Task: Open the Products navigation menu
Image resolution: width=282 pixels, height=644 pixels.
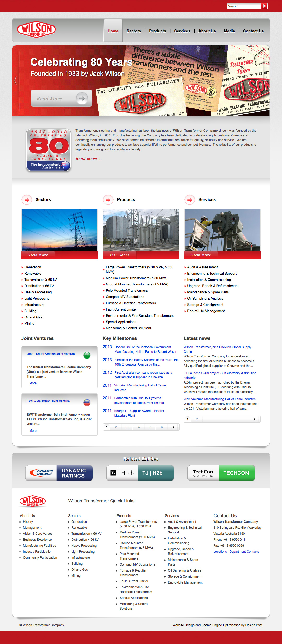Action: (157, 31)
